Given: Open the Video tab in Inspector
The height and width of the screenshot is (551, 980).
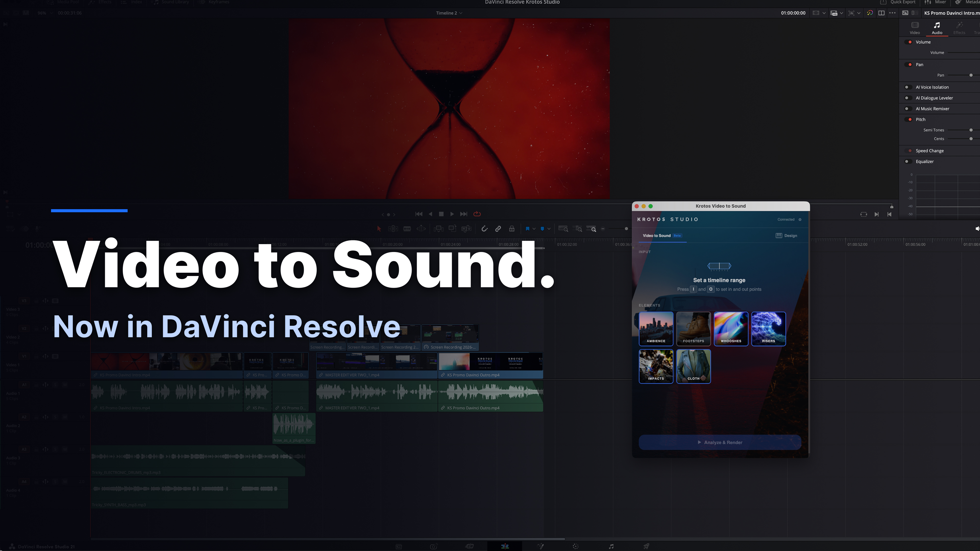Looking at the screenshot, I should pos(915,28).
